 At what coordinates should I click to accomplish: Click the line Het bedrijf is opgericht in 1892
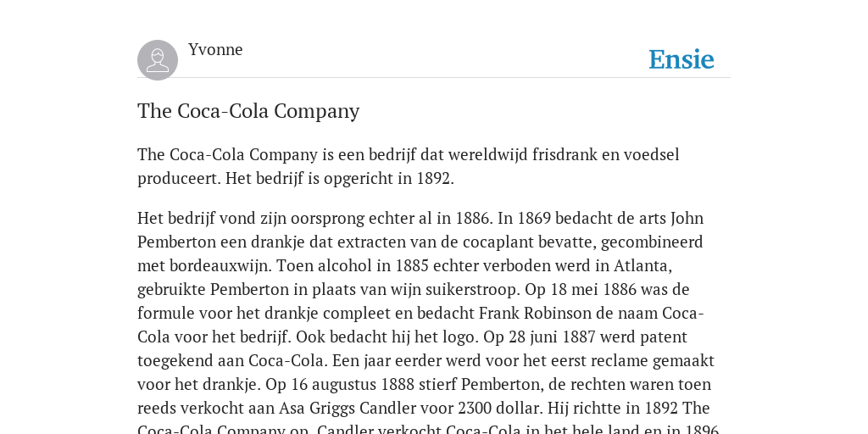click(x=340, y=179)
